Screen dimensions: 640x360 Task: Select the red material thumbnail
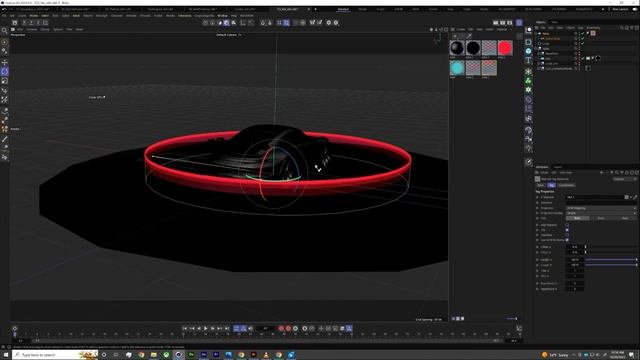coord(505,48)
